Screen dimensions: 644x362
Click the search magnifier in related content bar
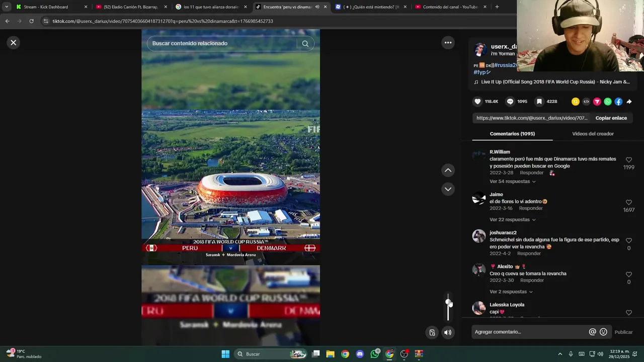click(305, 43)
